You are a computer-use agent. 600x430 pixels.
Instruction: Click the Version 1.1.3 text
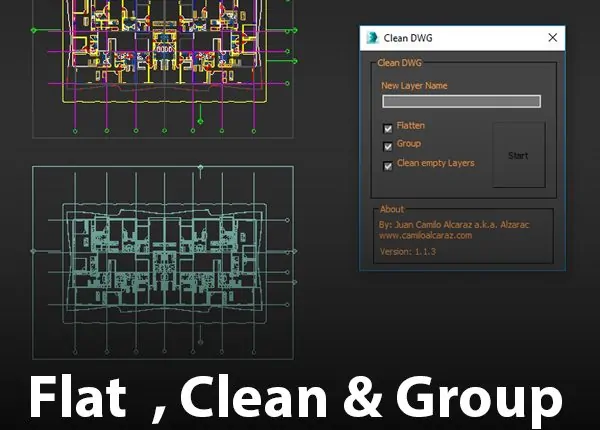pos(407,252)
